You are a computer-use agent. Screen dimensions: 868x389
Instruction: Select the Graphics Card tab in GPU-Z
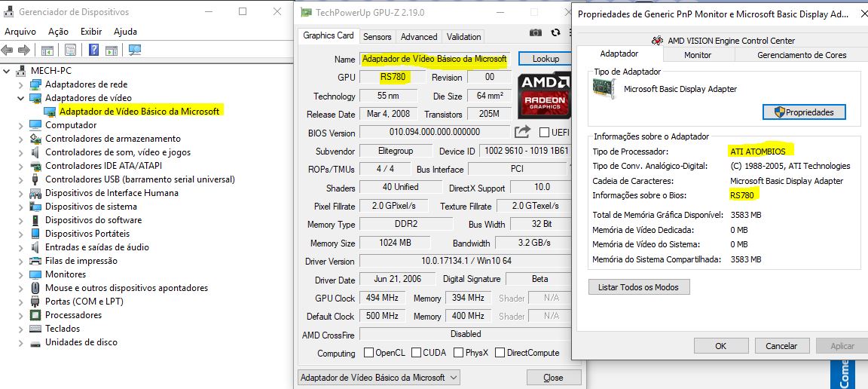tap(329, 35)
